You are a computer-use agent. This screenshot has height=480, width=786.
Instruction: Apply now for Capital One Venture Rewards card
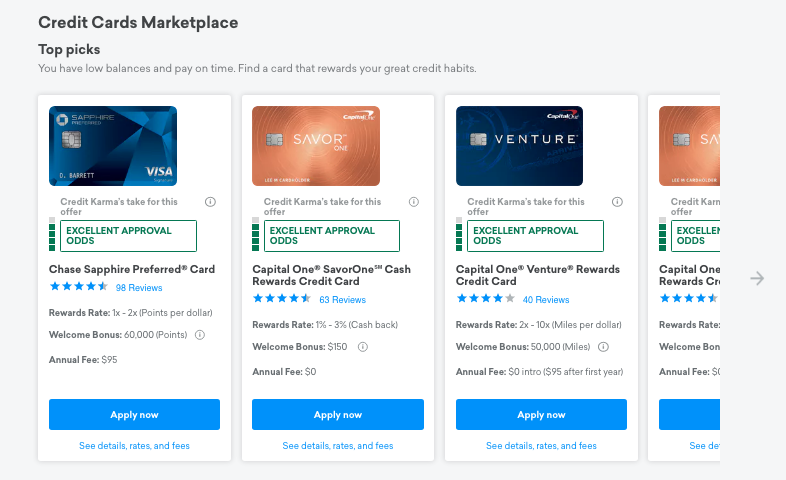point(541,414)
